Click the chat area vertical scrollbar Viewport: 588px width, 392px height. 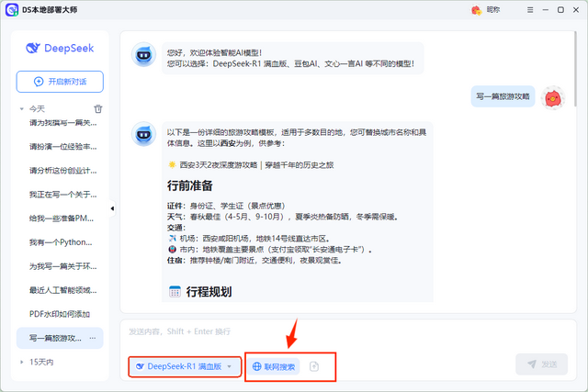(x=575, y=69)
